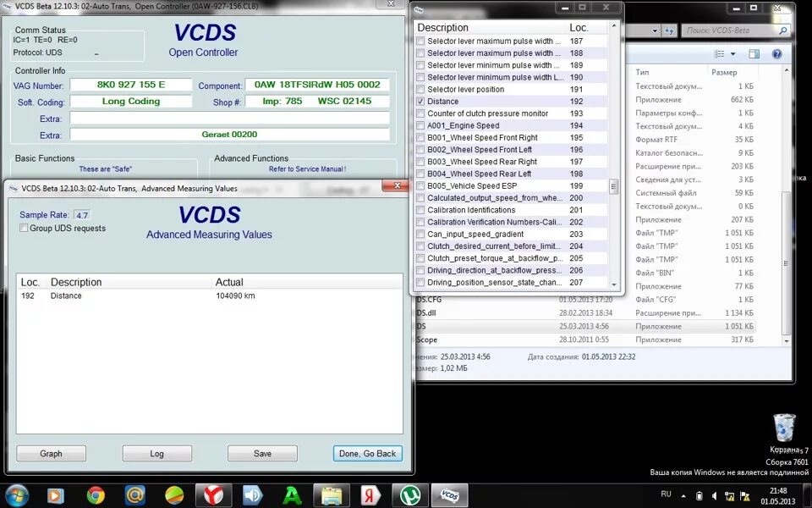Uncheck the Distance checkbox at Loc. 192
This screenshot has width=812, height=508.
pyautogui.click(x=420, y=101)
